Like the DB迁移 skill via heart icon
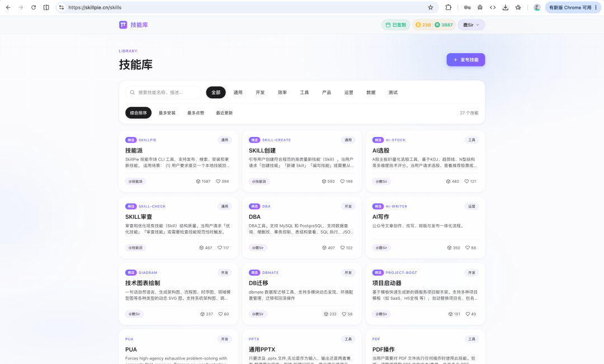Image resolution: width=604 pixels, height=364 pixels. pos(344,314)
